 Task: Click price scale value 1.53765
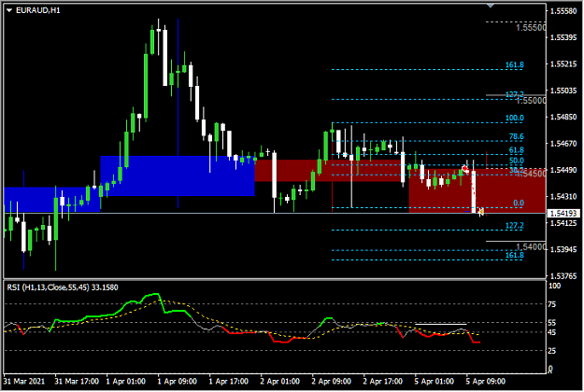563,276
